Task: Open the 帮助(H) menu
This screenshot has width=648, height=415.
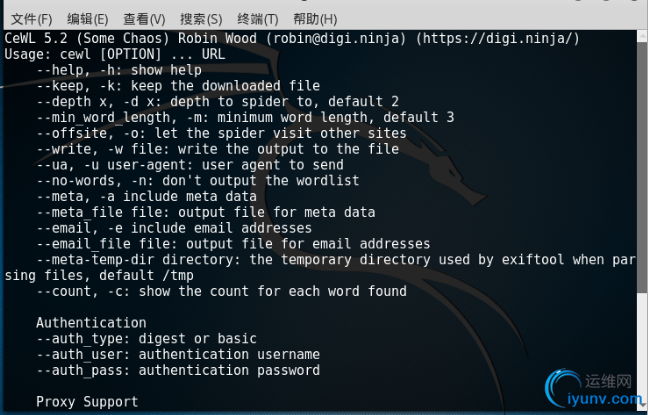Action: click(315, 19)
